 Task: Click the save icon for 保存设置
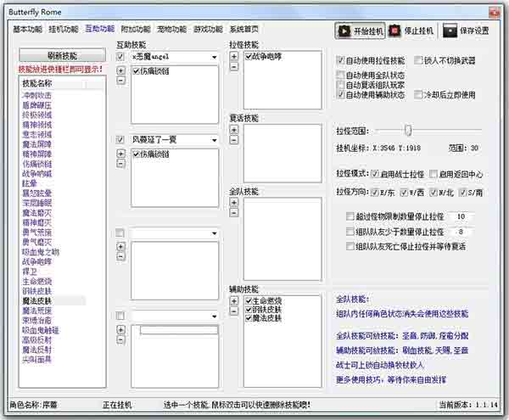click(450, 30)
